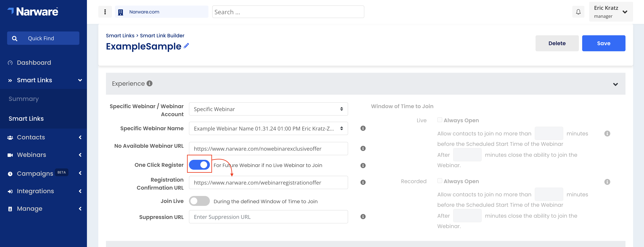This screenshot has width=644, height=247.
Task: Expand the Campaigns sidebar chevron
Action: click(80, 173)
